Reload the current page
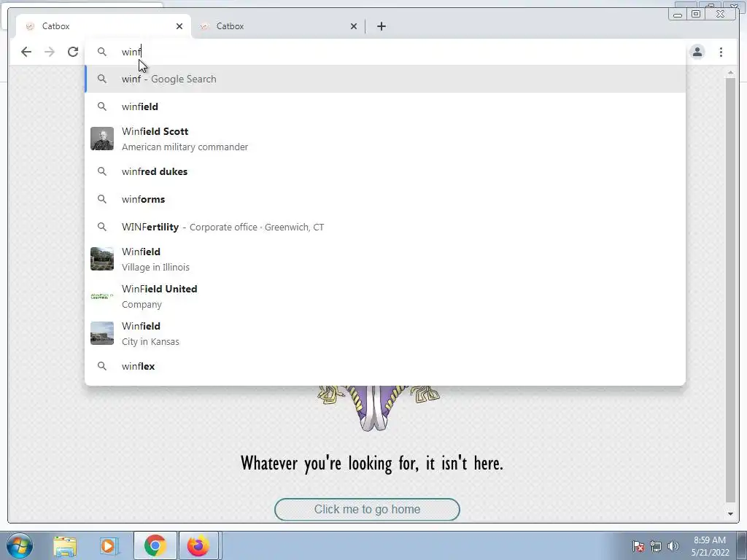The image size is (747, 560). point(73,52)
